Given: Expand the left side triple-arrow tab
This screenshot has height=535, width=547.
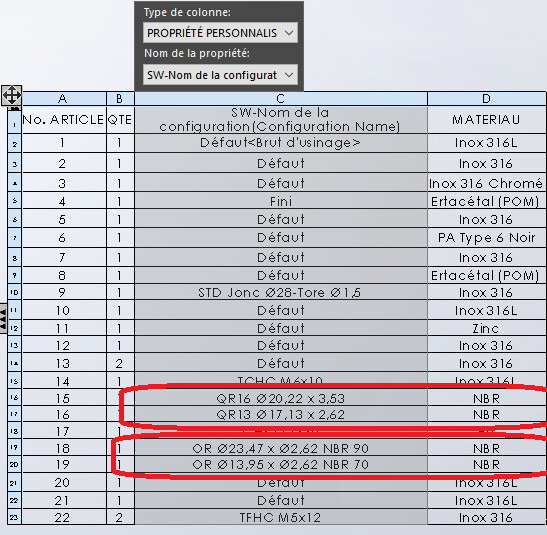Looking at the screenshot, I should click(x=3, y=318).
